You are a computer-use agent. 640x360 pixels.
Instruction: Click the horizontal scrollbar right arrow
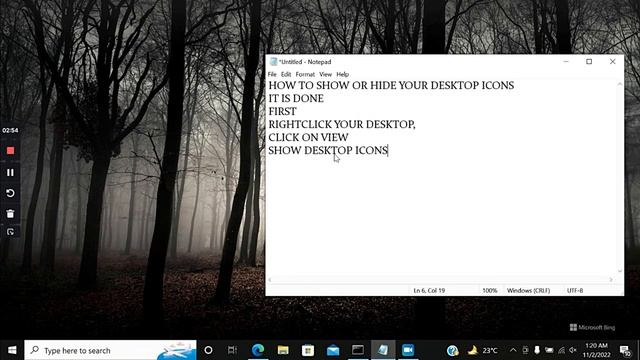click(x=611, y=280)
